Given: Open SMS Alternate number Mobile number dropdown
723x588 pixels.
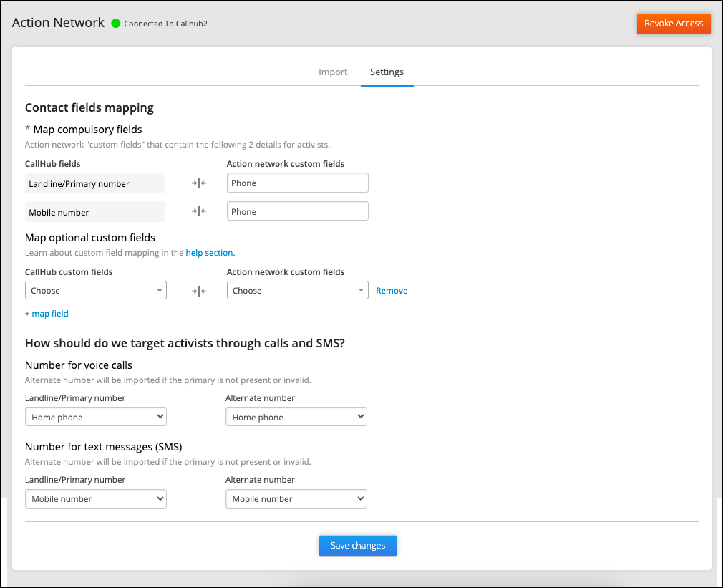Looking at the screenshot, I should 296,499.
